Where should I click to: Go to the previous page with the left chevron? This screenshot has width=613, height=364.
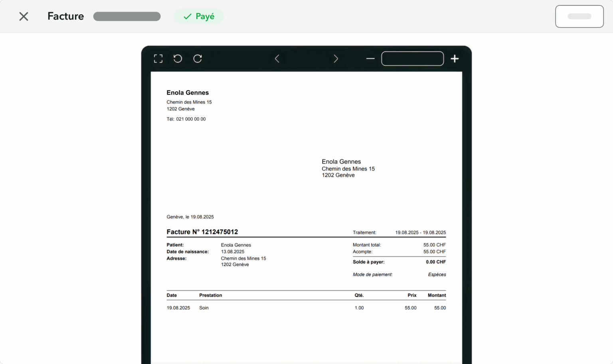pyautogui.click(x=277, y=59)
